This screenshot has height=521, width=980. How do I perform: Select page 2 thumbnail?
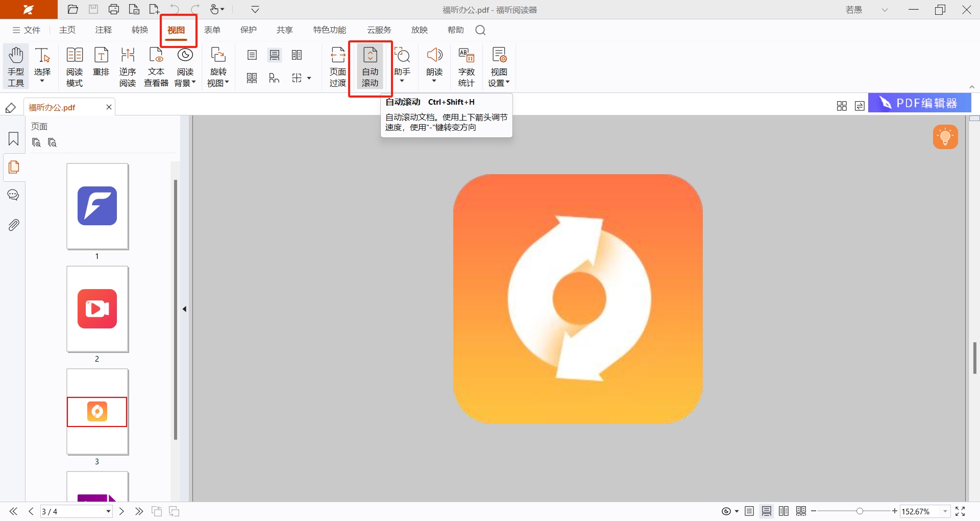pyautogui.click(x=97, y=309)
